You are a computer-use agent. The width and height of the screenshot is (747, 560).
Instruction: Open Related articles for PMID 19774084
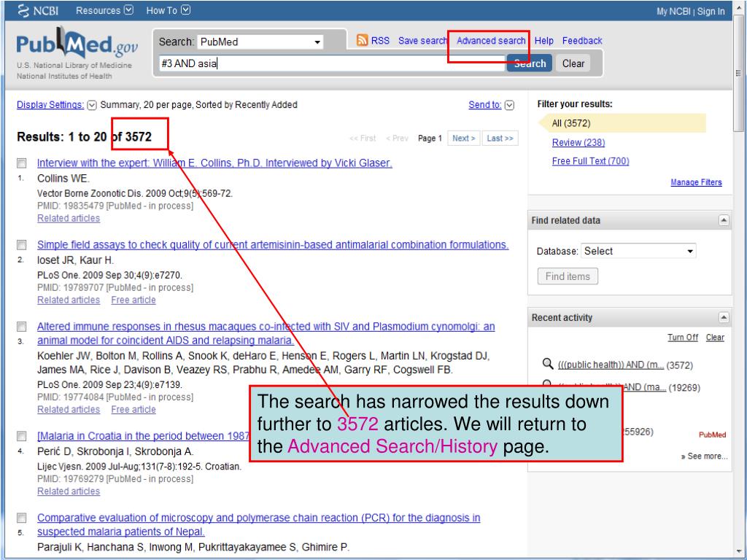[69, 410]
